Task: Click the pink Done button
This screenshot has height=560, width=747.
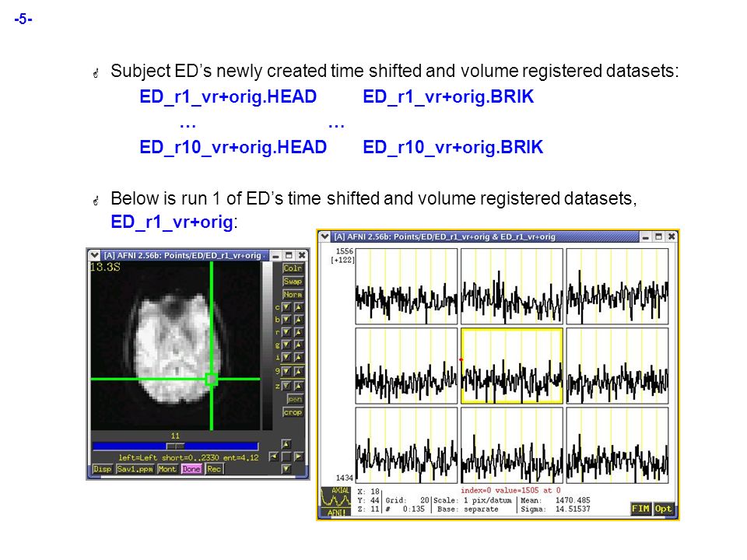Action: pos(191,469)
